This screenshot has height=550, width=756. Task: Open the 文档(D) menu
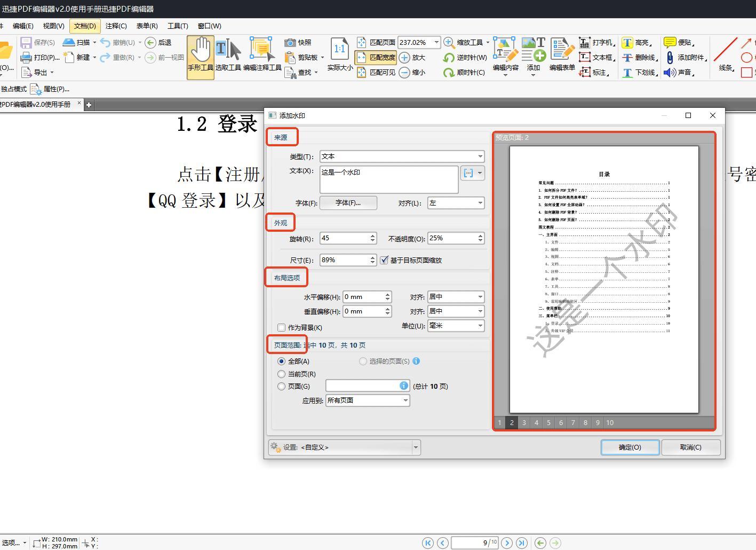point(85,26)
